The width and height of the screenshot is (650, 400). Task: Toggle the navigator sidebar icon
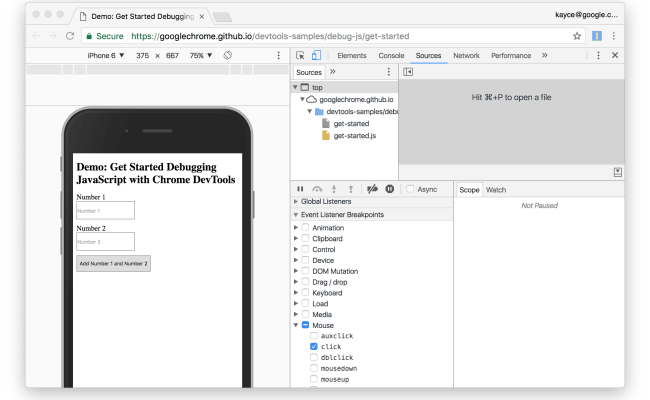pyautogui.click(x=408, y=72)
